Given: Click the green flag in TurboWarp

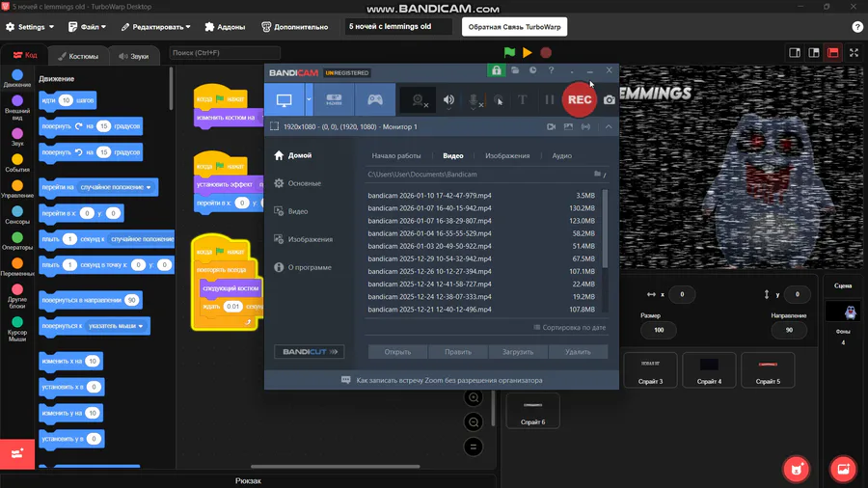Looking at the screenshot, I should tap(509, 53).
